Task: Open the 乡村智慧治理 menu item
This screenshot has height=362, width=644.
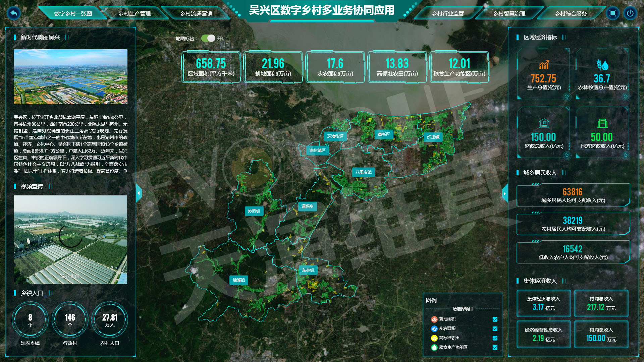Action: click(x=510, y=14)
